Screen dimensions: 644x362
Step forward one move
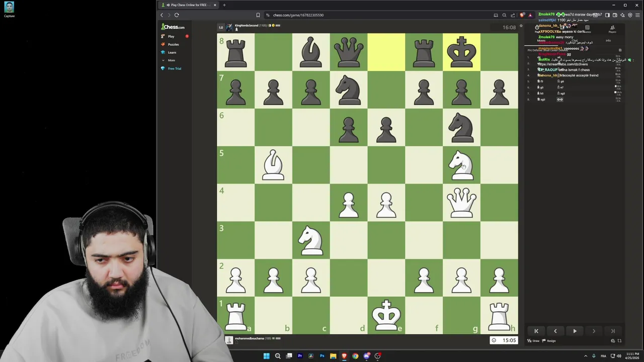click(x=594, y=331)
